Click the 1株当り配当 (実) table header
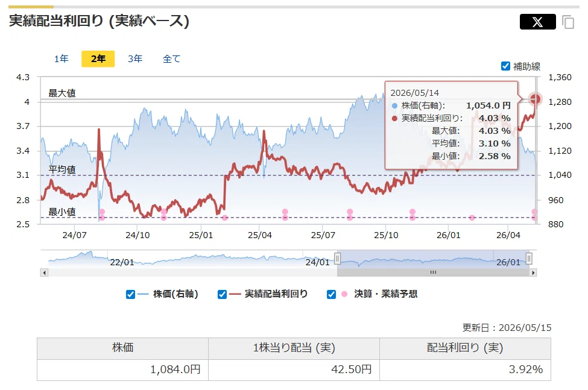This screenshot has height=390, width=588. (x=294, y=348)
